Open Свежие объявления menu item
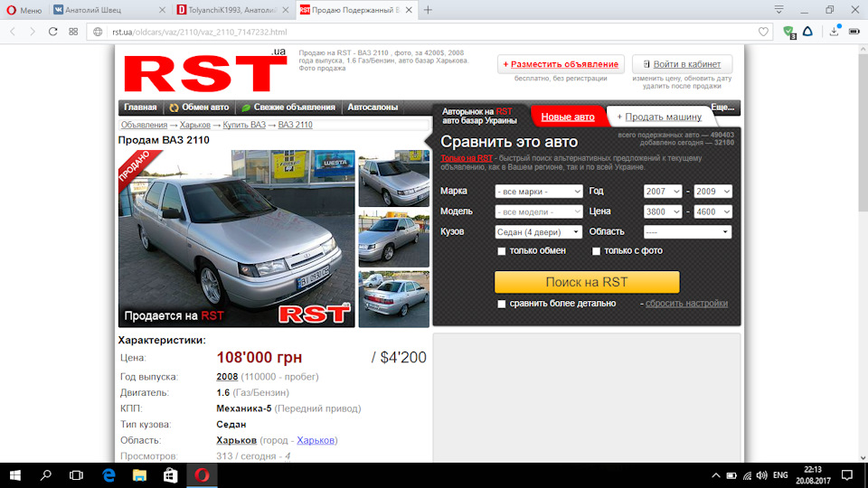This screenshot has width=868, height=488. point(288,108)
